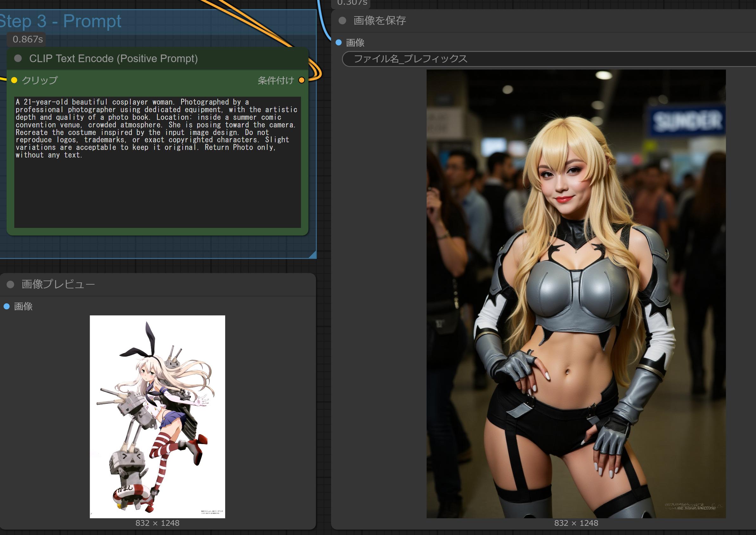
Task: Select the Step 3 - Prompt group title
Action: click(61, 22)
